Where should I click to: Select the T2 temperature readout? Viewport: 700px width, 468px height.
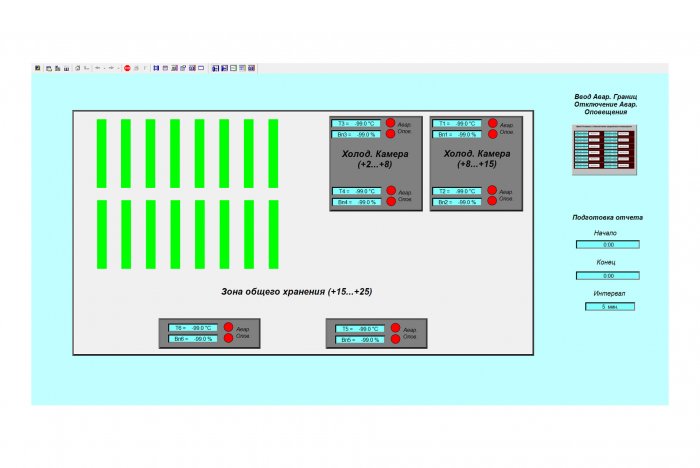[x=457, y=191]
